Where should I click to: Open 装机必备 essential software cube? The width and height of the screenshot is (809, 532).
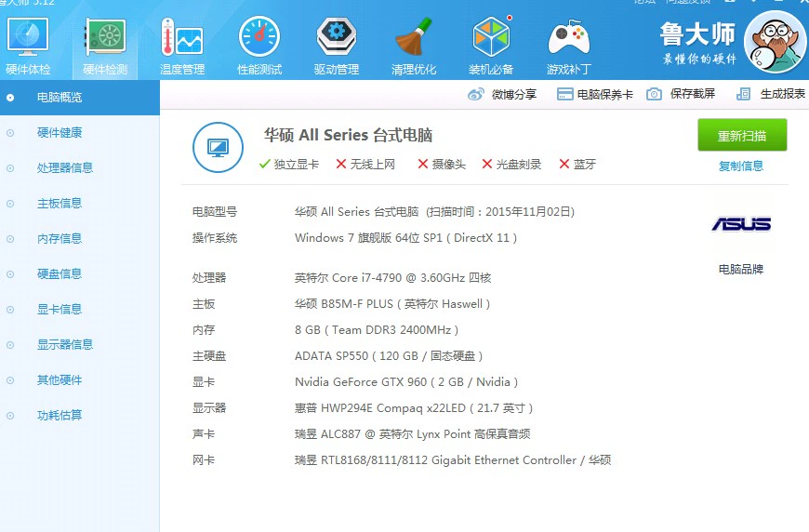491,46
